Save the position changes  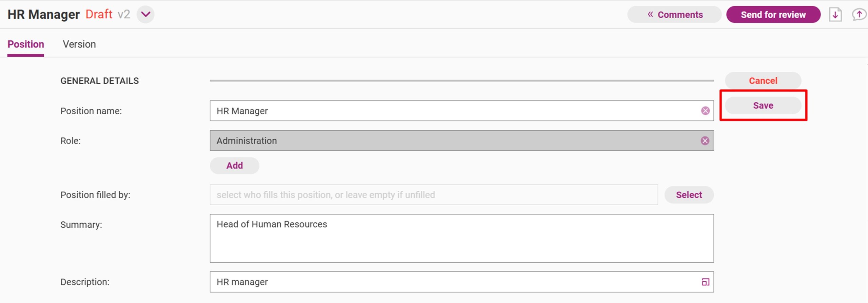pyautogui.click(x=763, y=106)
